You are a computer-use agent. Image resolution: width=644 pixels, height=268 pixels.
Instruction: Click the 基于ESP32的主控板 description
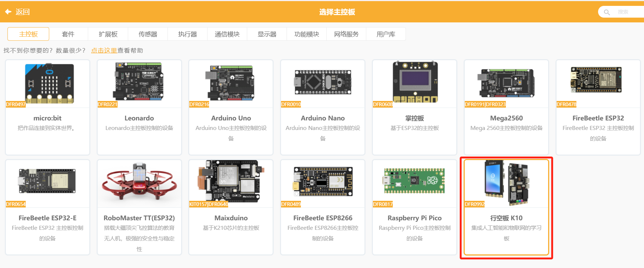415,128
